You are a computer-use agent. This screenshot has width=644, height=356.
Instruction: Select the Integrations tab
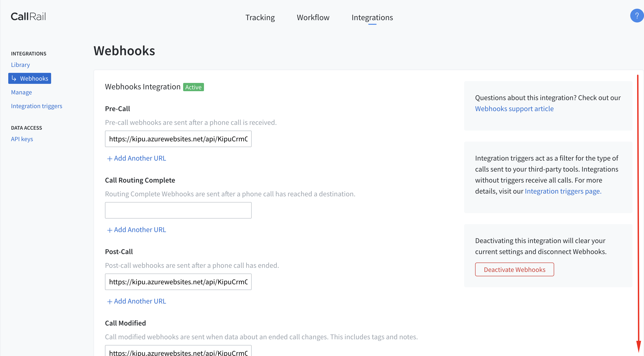point(372,17)
